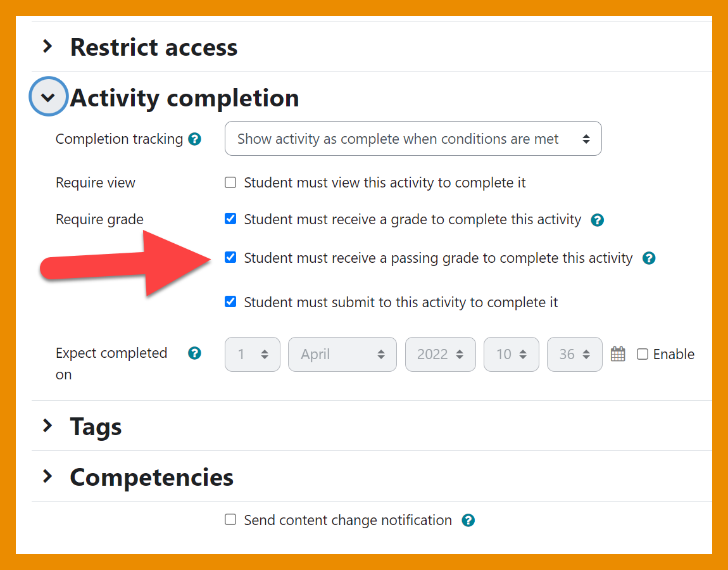Click help icon for receive a grade

597,220
